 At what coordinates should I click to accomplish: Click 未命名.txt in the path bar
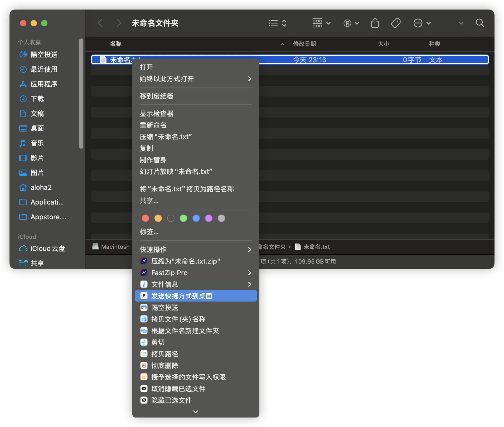[x=316, y=247]
